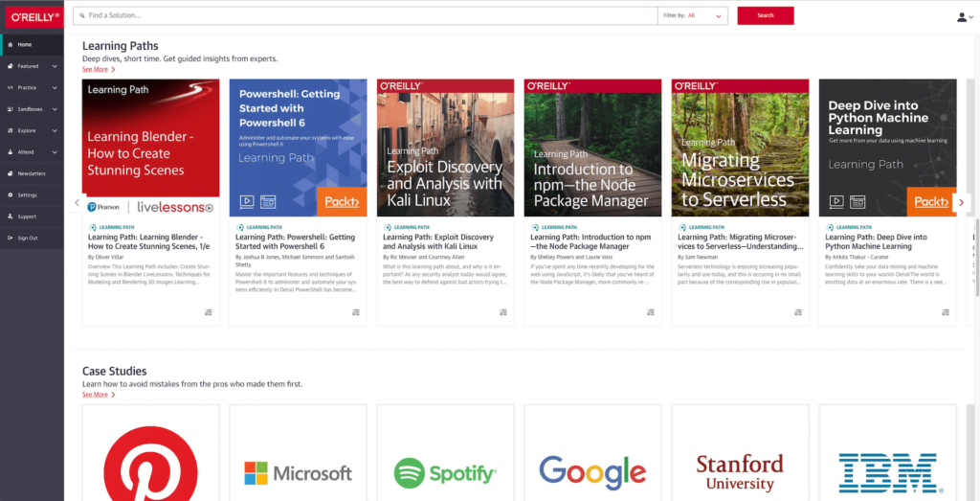The width and height of the screenshot is (980, 501).
Task: Click playlist icon on Migrating Microservices card
Action: [797, 312]
